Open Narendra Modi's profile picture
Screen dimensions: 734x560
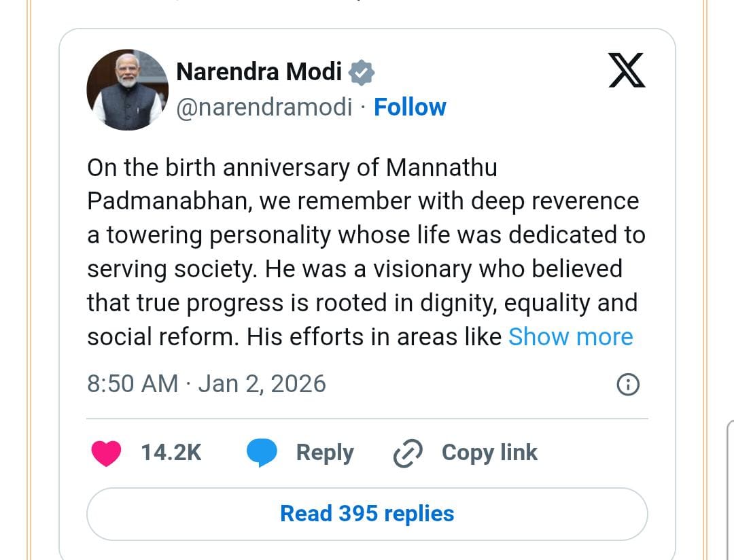coord(127,89)
